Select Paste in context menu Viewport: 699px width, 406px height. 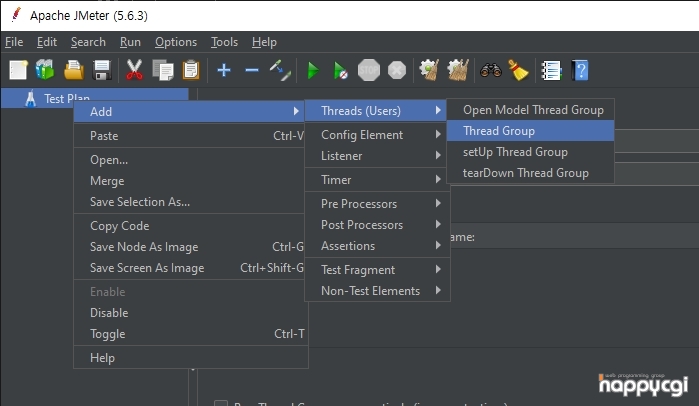point(189,135)
